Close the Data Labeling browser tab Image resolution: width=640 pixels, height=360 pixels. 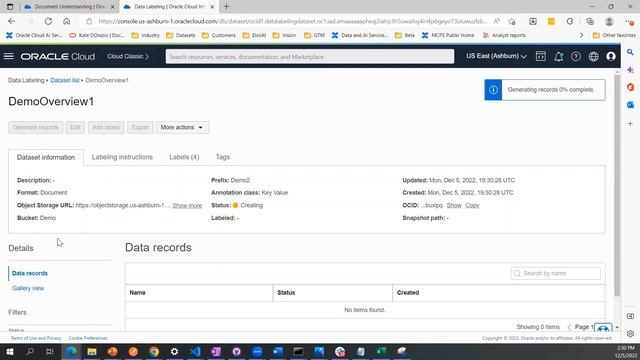coord(212,7)
